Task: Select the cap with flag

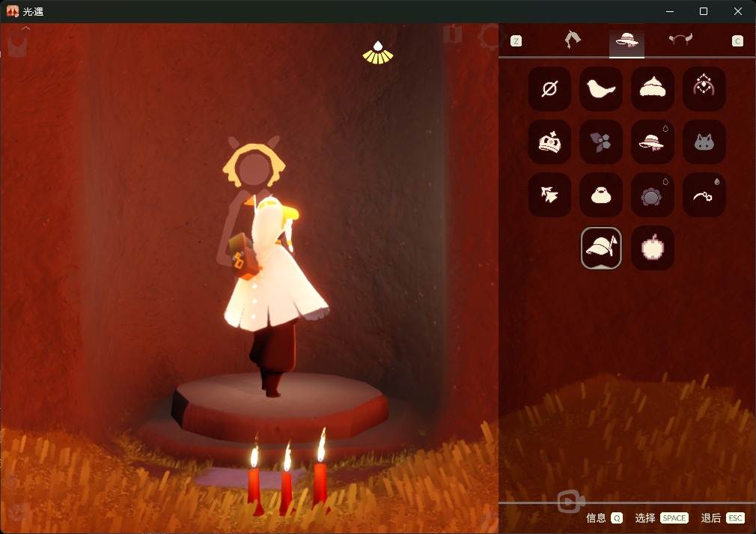Action: 601,248
